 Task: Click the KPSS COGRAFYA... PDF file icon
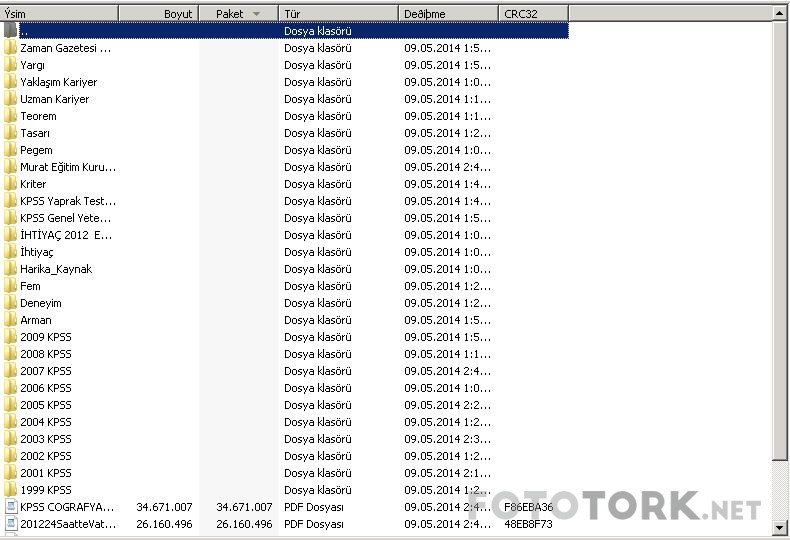click(10, 507)
